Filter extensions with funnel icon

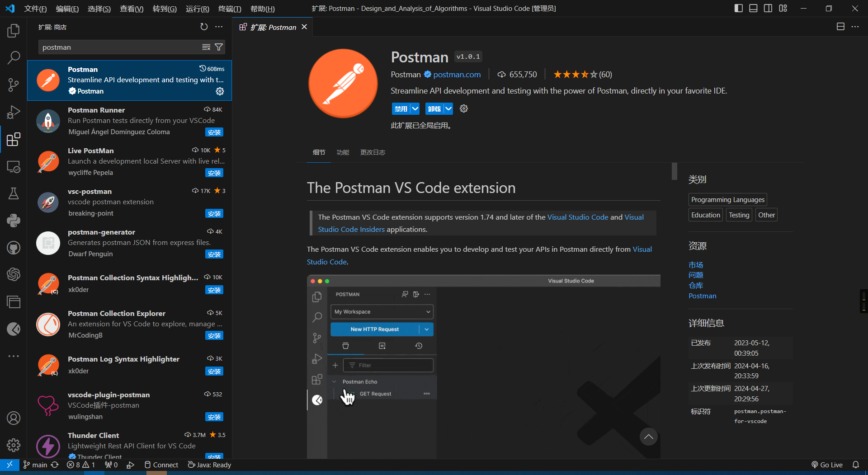coord(219,47)
